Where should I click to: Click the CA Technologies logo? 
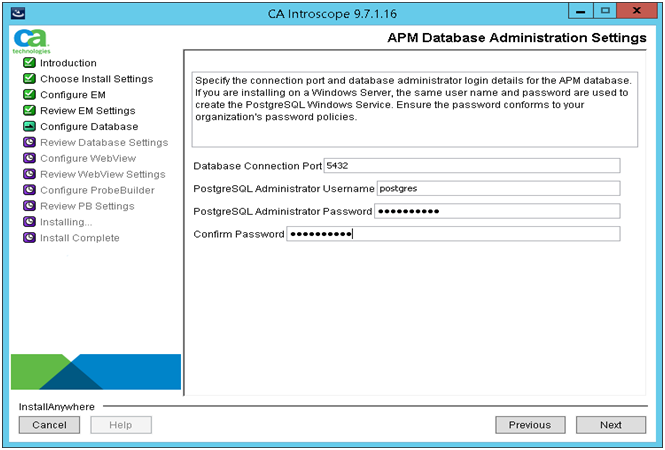click(x=26, y=40)
